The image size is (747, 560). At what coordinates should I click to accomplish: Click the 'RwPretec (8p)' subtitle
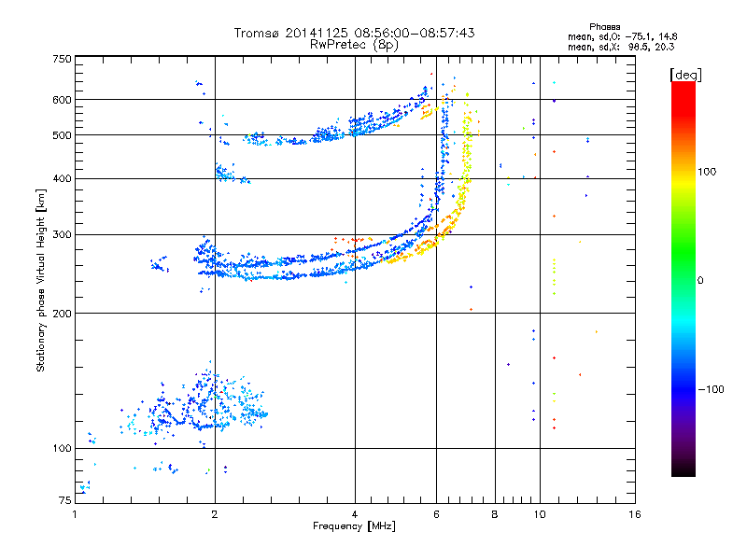click(354, 45)
